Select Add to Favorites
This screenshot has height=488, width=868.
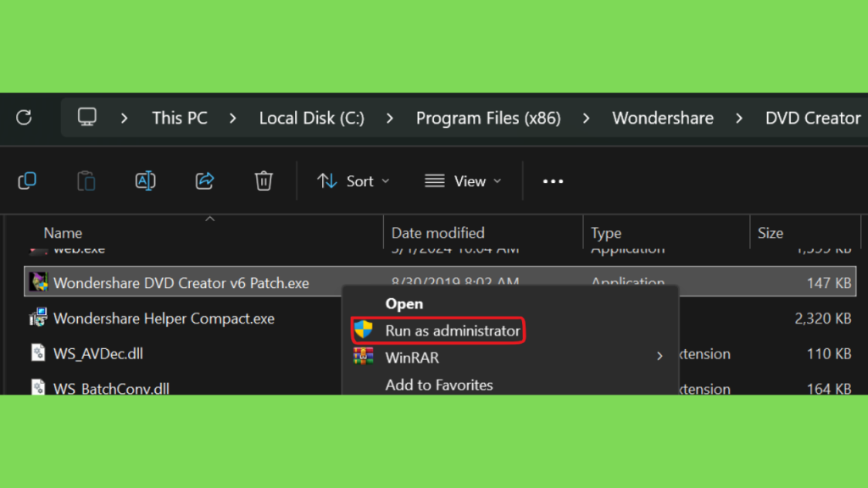coord(439,385)
